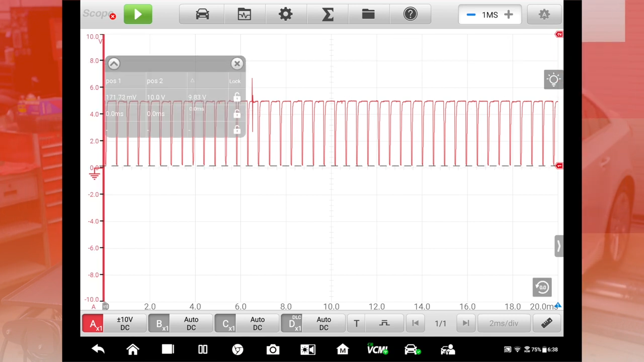Image resolution: width=644 pixels, height=362 pixels.
Task: Toggle the display brightness bulb control
Action: [553, 79]
